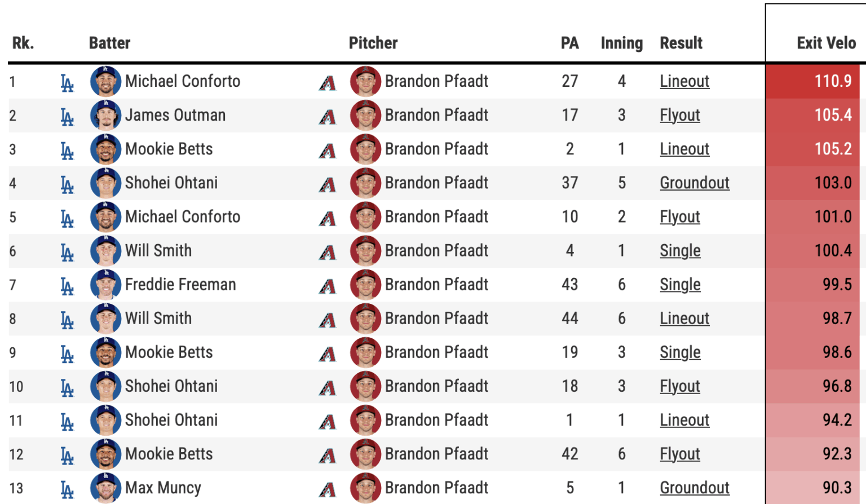
Task: Click Freddie Freeman's headshot icon
Action: pos(105,285)
